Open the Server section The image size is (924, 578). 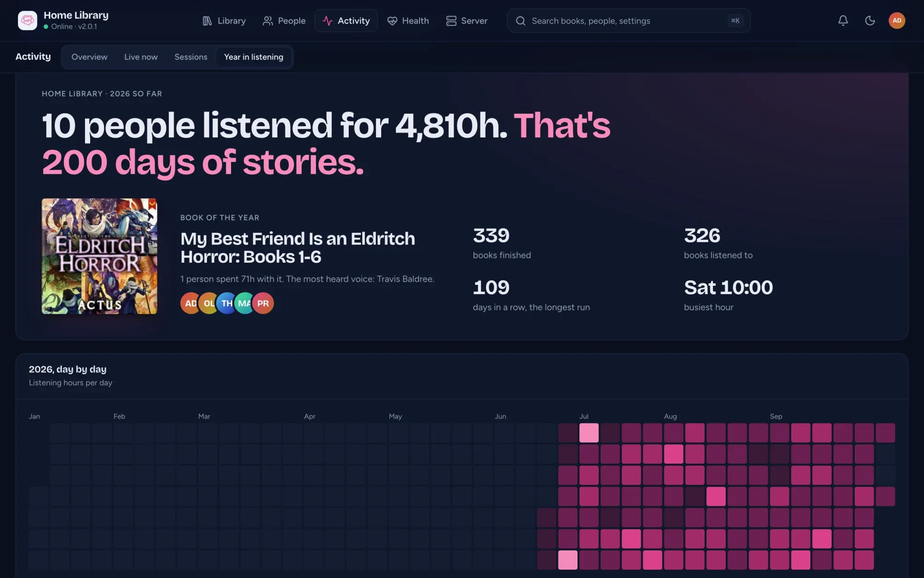[x=467, y=21]
